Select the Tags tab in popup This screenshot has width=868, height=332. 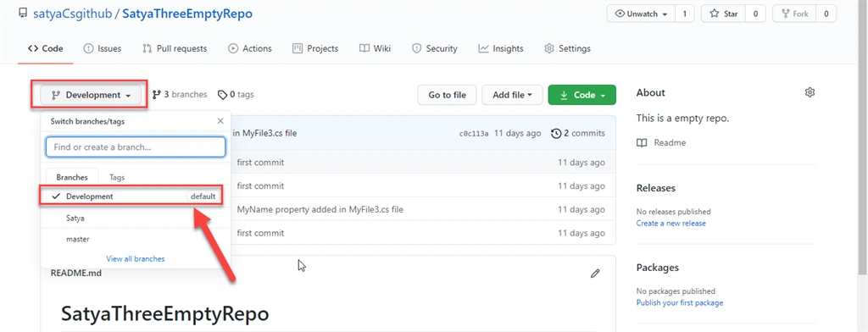pos(117,178)
